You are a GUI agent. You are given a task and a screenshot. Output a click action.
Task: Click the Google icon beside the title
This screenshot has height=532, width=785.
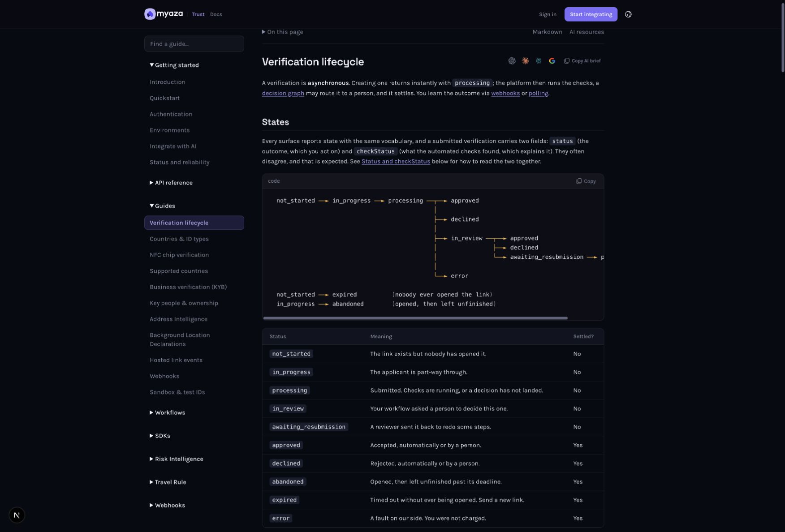coord(552,61)
